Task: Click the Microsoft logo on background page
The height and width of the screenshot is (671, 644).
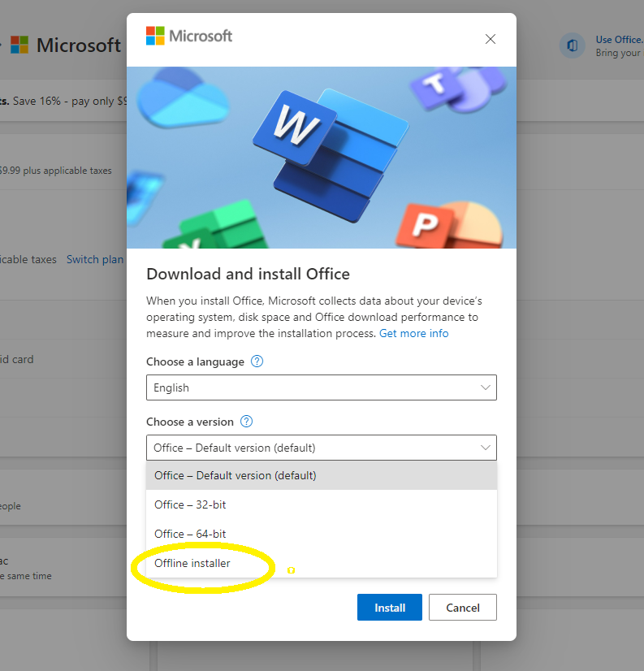Action: [66, 45]
